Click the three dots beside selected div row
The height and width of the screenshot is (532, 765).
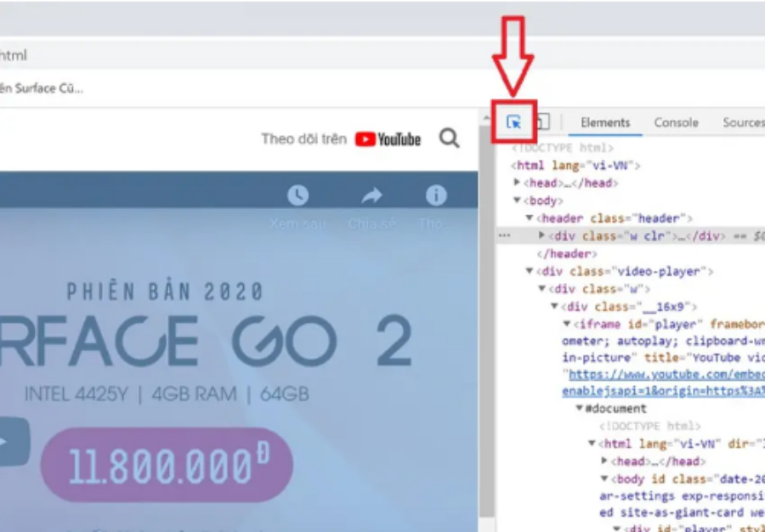tap(504, 236)
